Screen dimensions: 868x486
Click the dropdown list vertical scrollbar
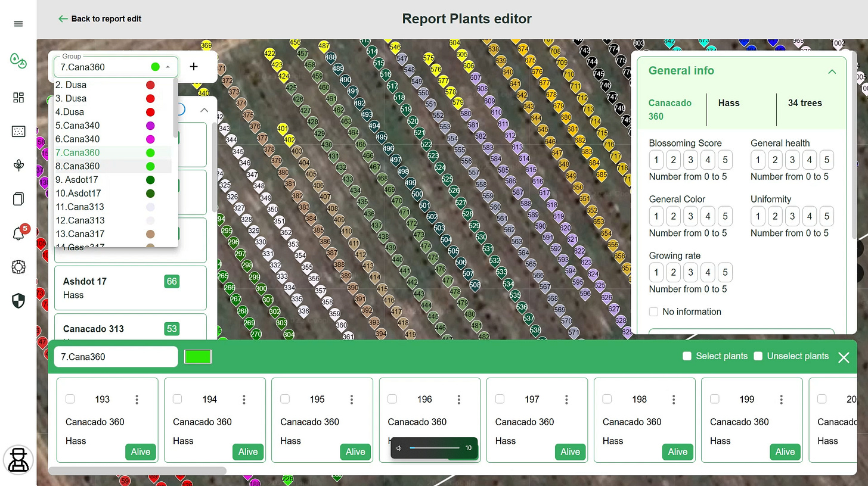tap(175, 107)
